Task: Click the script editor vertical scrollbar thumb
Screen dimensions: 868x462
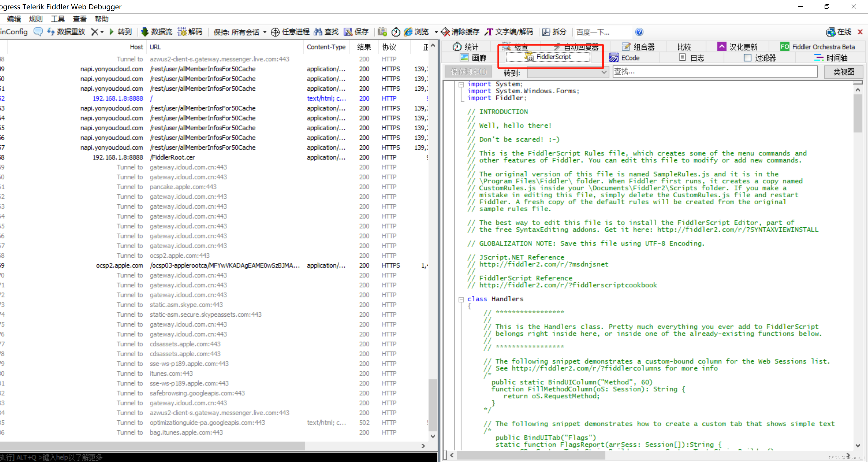Action: point(858,113)
